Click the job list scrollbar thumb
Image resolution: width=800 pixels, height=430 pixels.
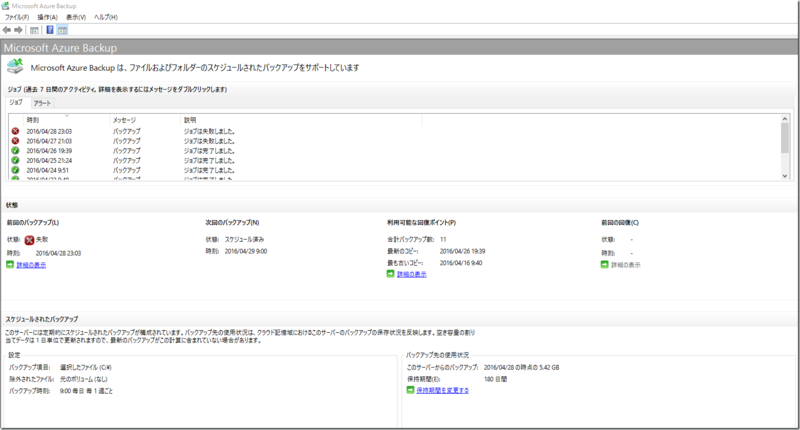[x=785, y=138]
